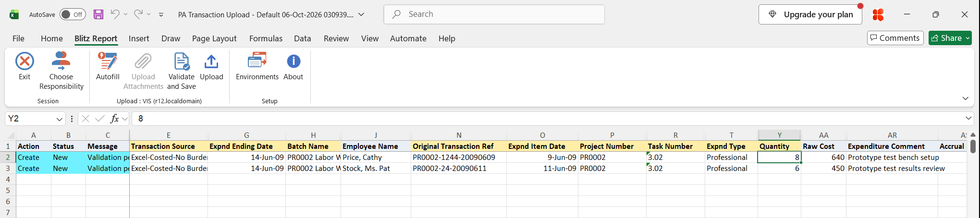The height and width of the screenshot is (218, 980).
Task: Redo the last action
Action: [x=138, y=14]
